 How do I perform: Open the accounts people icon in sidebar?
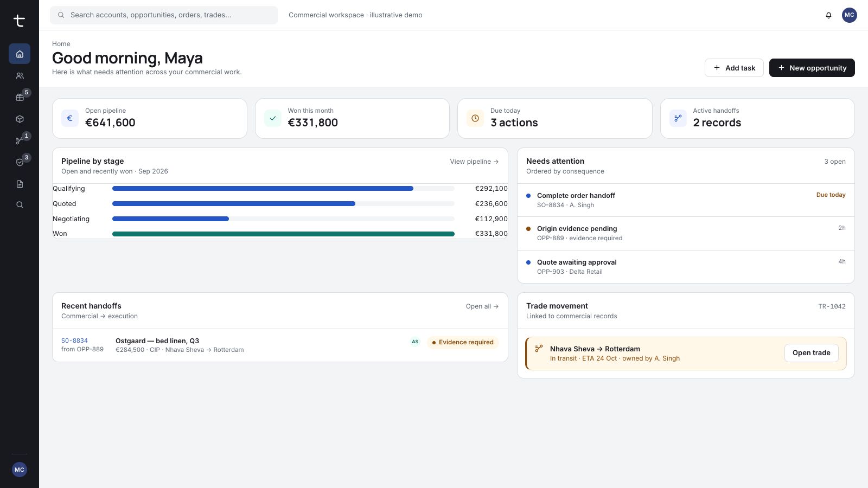click(x=20, y=76)
